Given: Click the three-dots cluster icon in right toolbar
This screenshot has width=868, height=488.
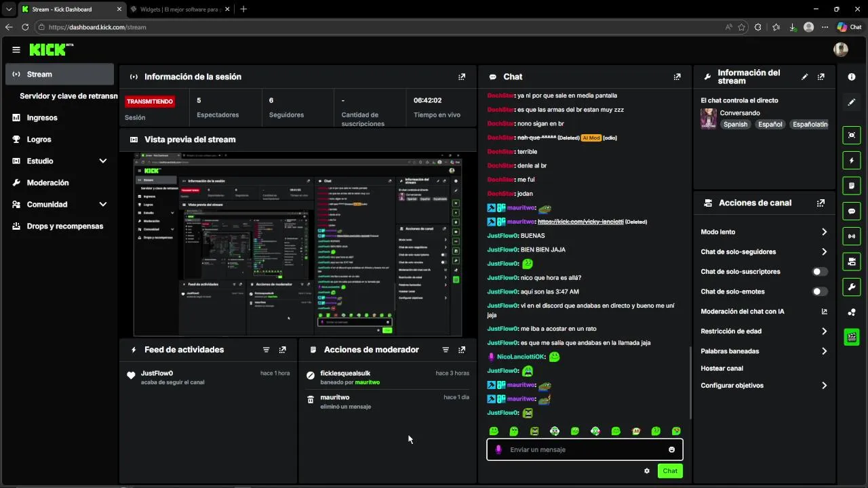Looking at the screenshot, I should tap(852, 312).
